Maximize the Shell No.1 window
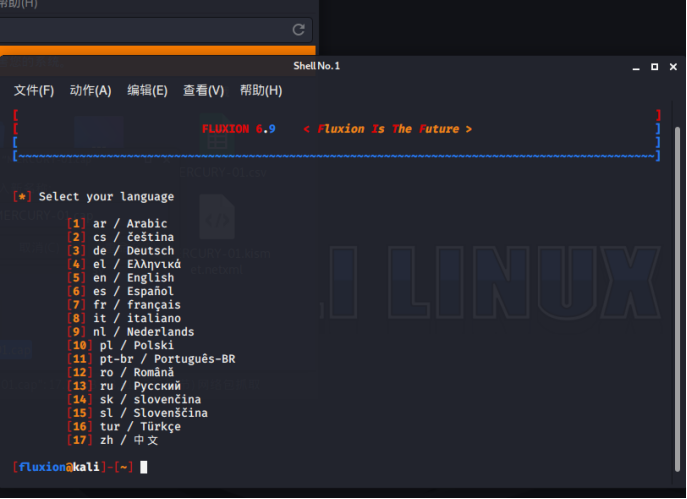Image resolution: width=687 pixels, height=499 pixels. click(x=655, y=67)
